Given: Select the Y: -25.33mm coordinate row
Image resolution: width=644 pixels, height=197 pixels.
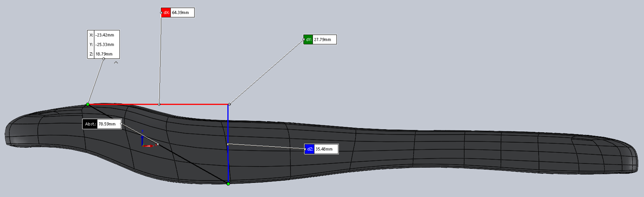Looking at the screenshot, I should click(104, 44).
